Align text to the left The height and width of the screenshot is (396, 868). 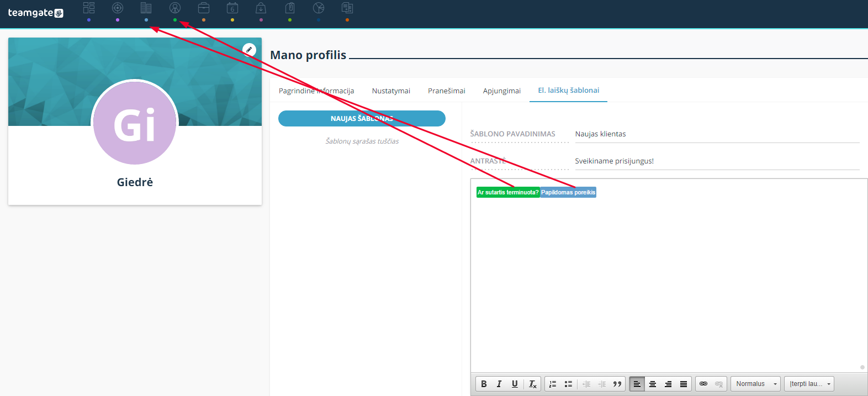[x=637, y=384]
